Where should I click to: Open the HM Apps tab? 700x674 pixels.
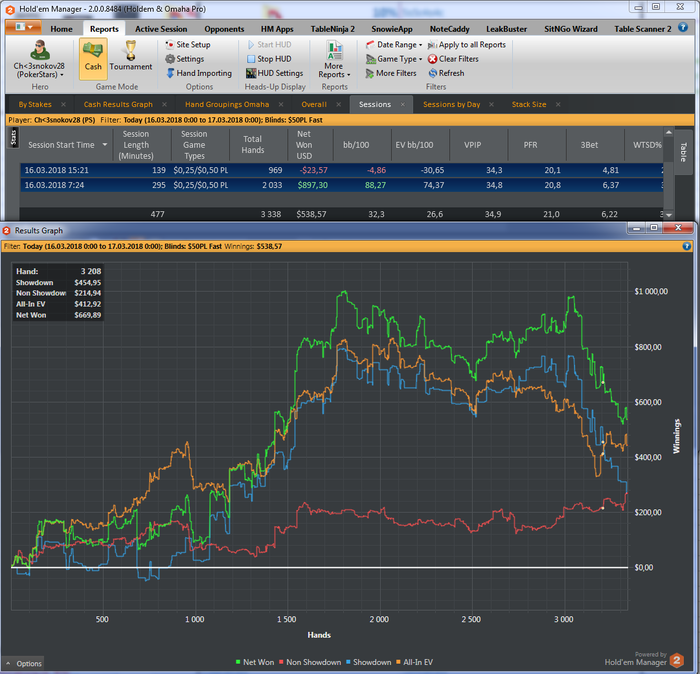[277, 29]
